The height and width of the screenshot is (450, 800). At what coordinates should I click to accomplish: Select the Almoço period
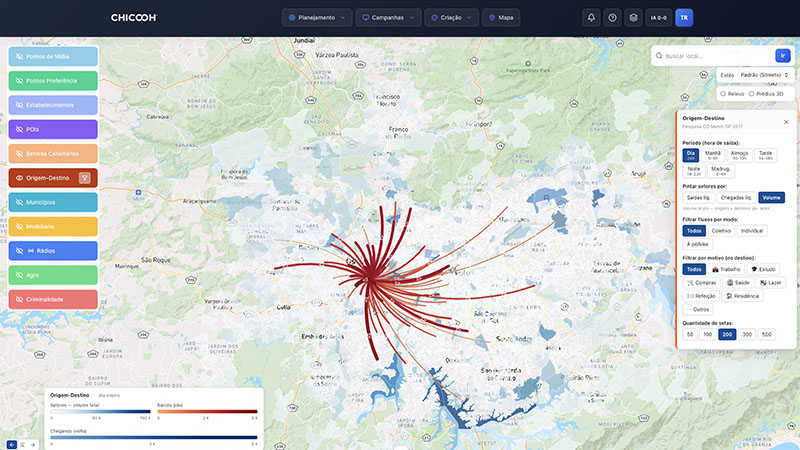tap(739, 155)
